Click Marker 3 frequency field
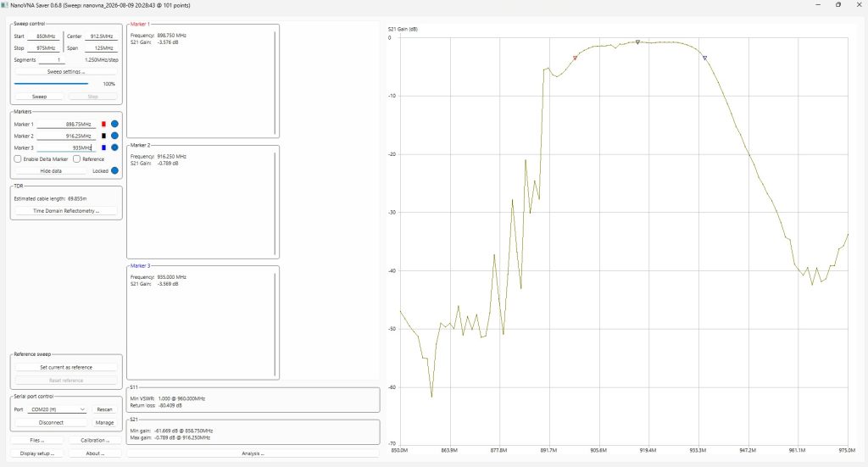Screen dimensions: 868x467 (66, 147)
